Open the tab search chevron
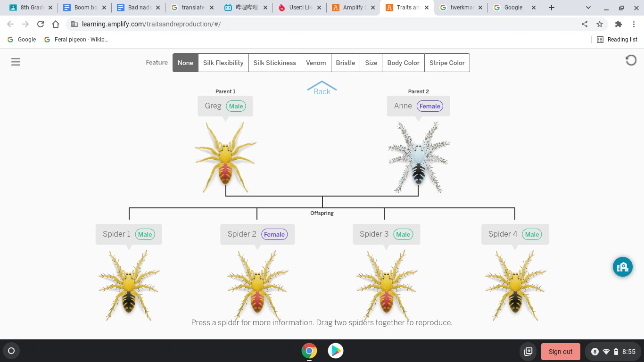Screen dimensions: 644x362 tap(587, 8)
